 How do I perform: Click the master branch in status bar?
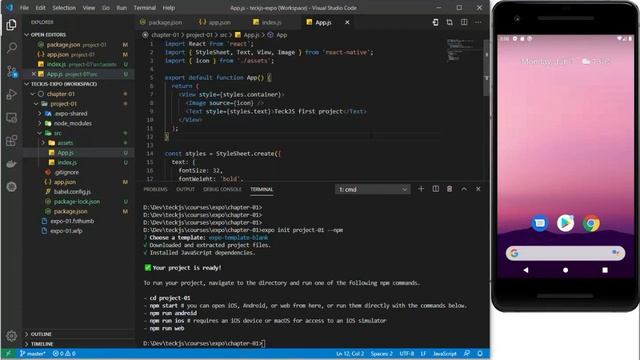[33, 353]
